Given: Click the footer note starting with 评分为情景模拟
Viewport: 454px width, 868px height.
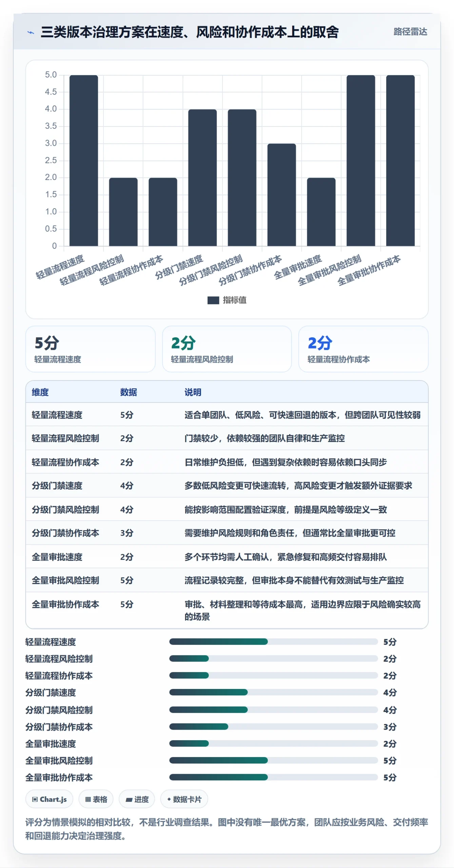Looking at the screenshot, I should tap(226, 829).
